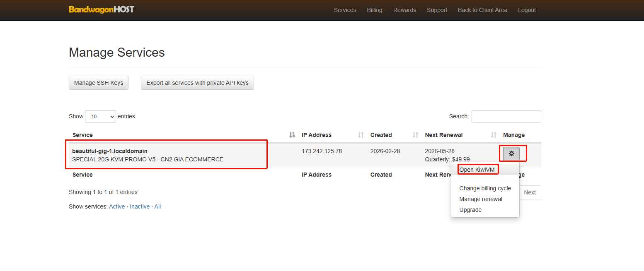Open Services in the top navigation
The height and width of the screenshot is (271, 644).
click(x=345, y=10)
